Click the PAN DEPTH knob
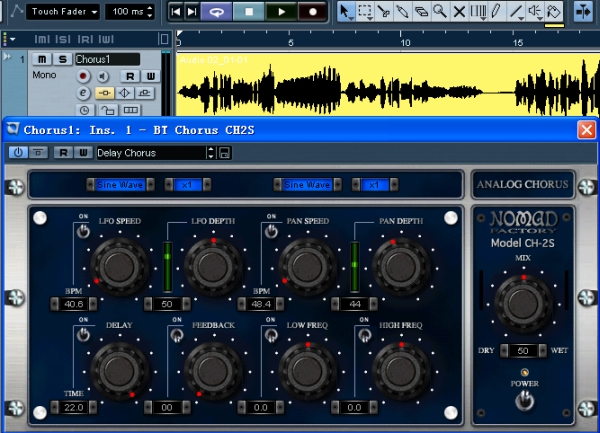Screen dimensions: 600x433 (401, 267)
